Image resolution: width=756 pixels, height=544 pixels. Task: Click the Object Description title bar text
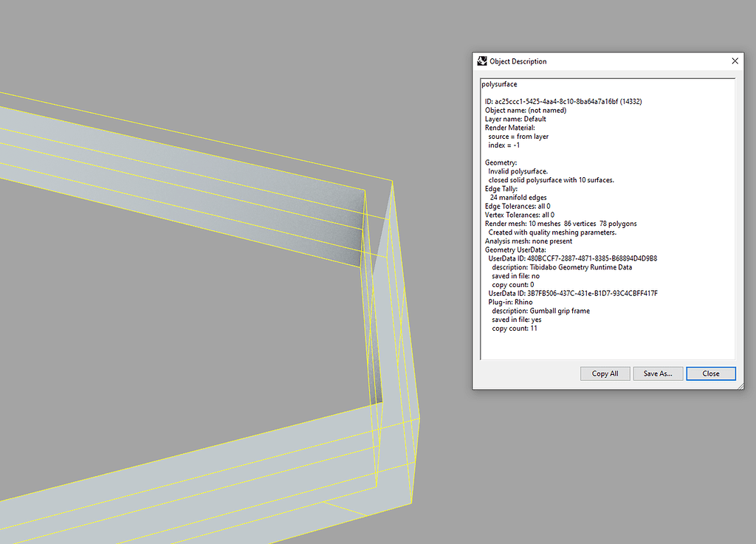pos(519,61)
